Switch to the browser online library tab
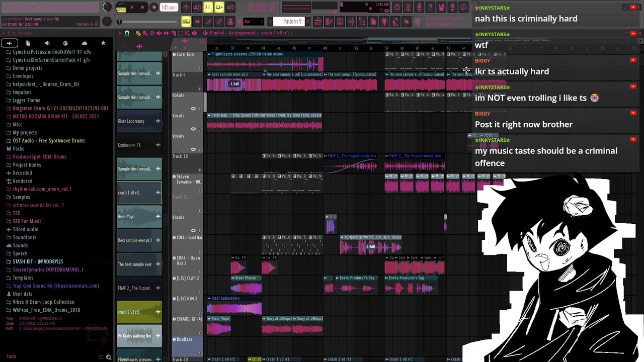 (x=65, y=43)
